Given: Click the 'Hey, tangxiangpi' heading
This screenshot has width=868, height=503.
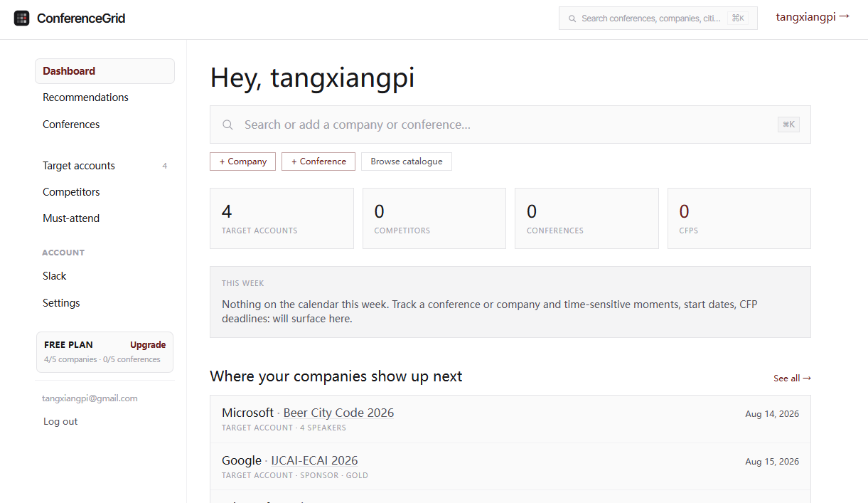Looking at the screenshot, I should (x=312, y=78).
